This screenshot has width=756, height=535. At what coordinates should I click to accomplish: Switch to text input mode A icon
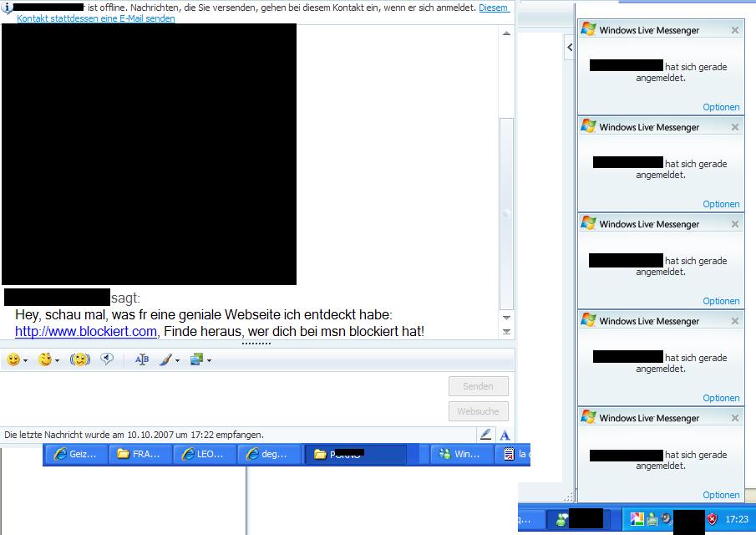[505, 436]
